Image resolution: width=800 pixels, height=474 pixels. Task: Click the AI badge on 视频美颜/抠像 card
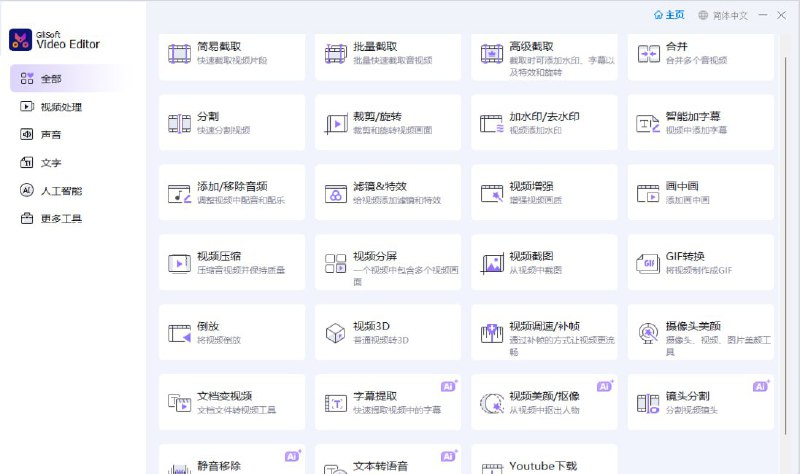click(605, 386)
